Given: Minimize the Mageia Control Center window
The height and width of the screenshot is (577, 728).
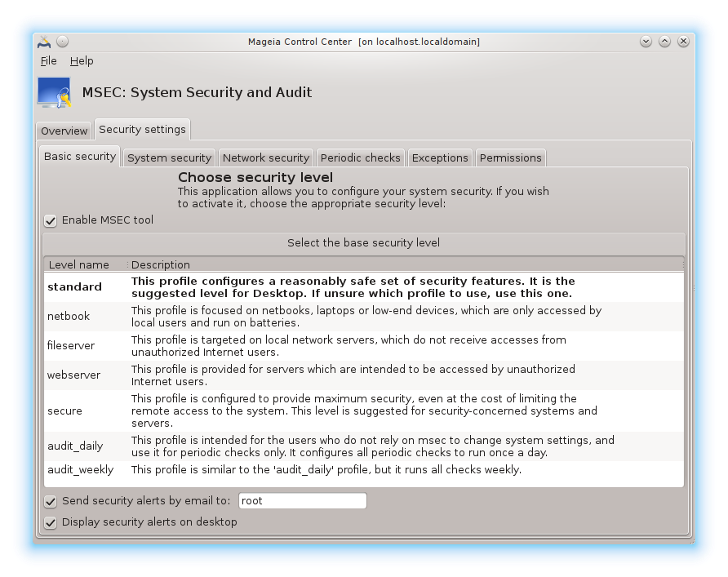Looking at the screenshot, I should [646, 41].
